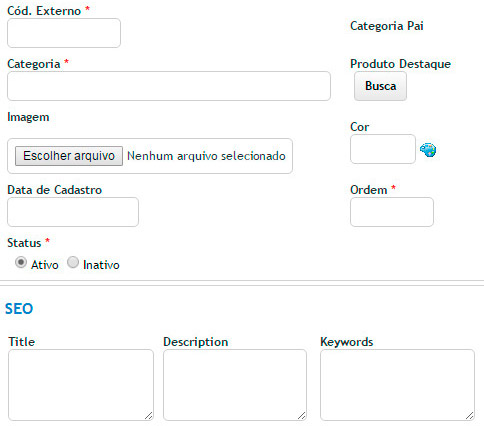Focus the Cód. Externo input field

[x=64, y=33]
